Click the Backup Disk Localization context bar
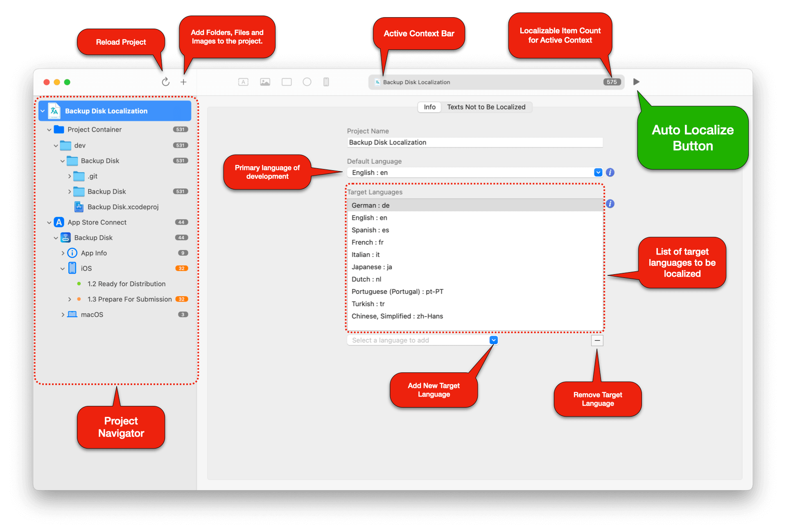 [x=496, y=82]
